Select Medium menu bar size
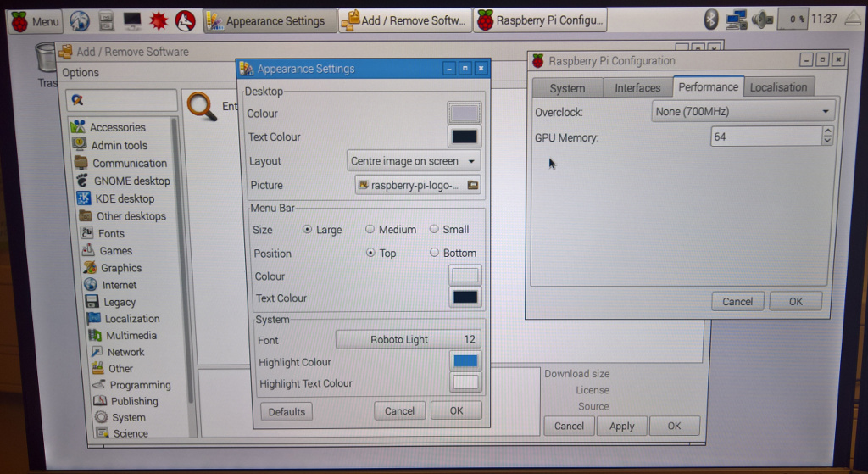The height and width of the screenshot is (474, 868). pyautogui.click(x=370, y=229)
